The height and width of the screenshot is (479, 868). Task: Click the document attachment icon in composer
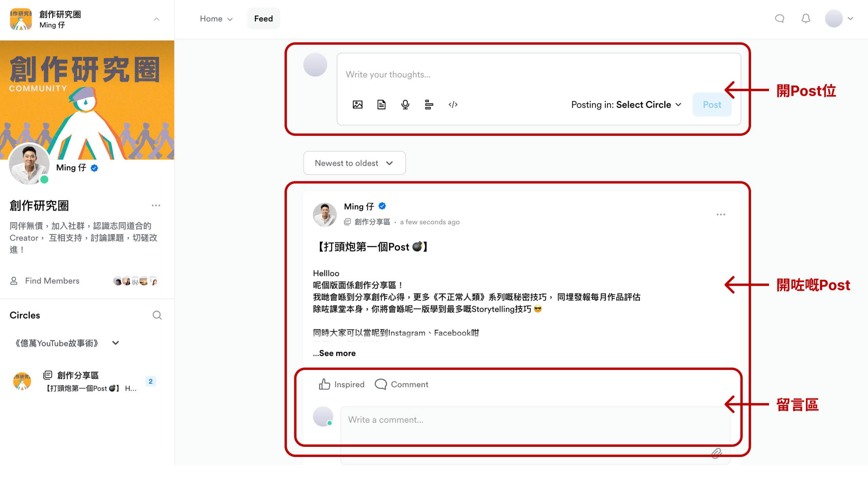[x=381, y=105]
